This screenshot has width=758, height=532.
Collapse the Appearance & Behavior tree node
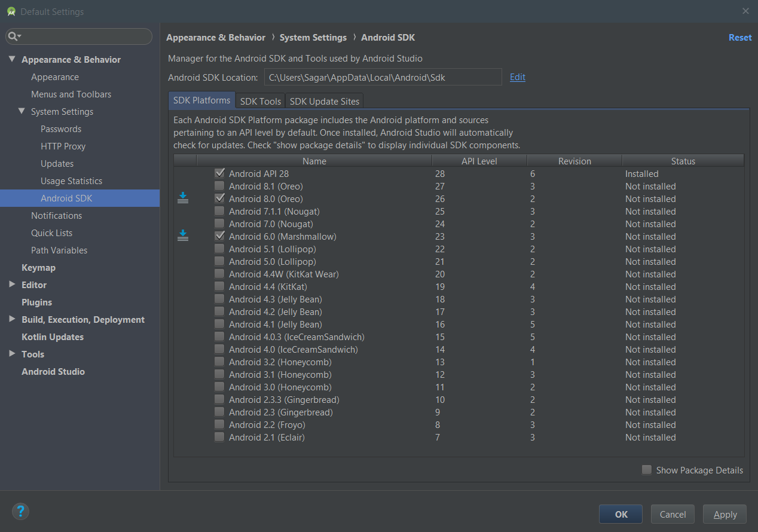tap(12, 59)
